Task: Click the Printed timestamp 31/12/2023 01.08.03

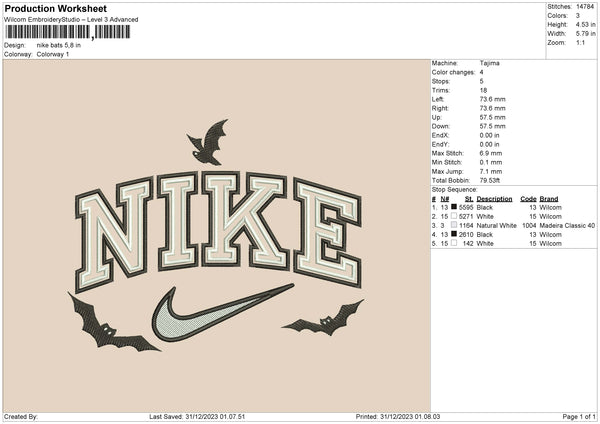Action: [x=410, y=417]
